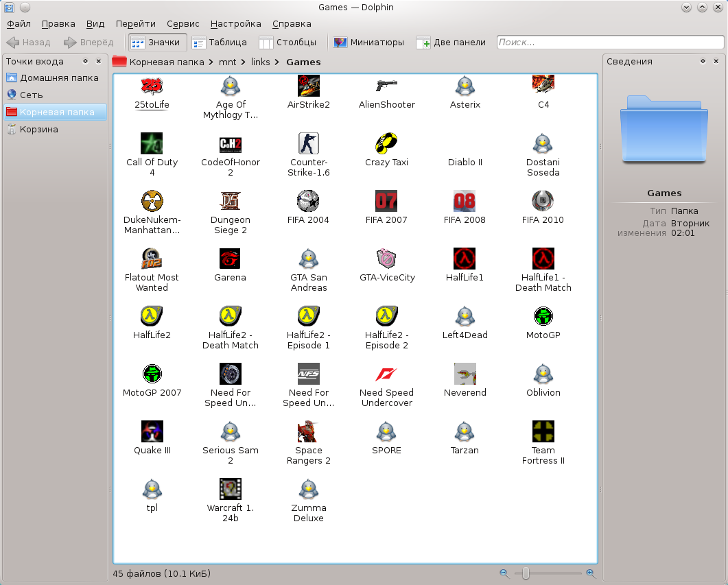The width and height of the screenshot is (728, 585).
Task: Detach the Точки входа panel
Action: [86, 61]
